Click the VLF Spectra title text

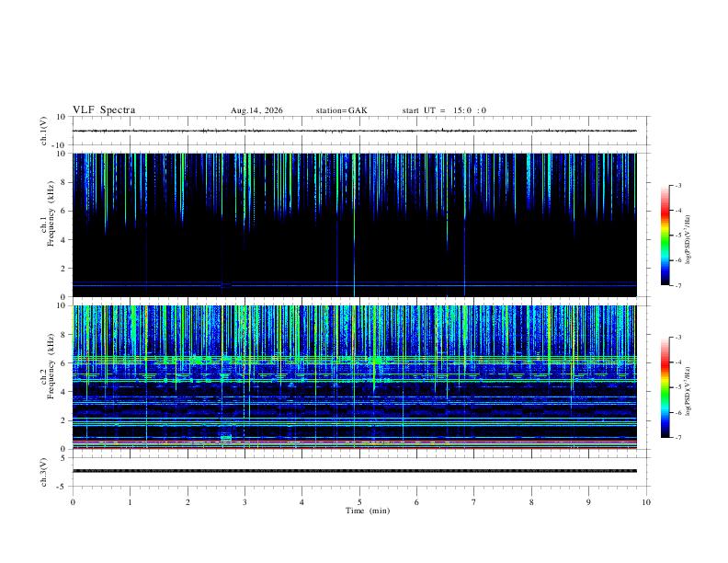click(104, 110)
